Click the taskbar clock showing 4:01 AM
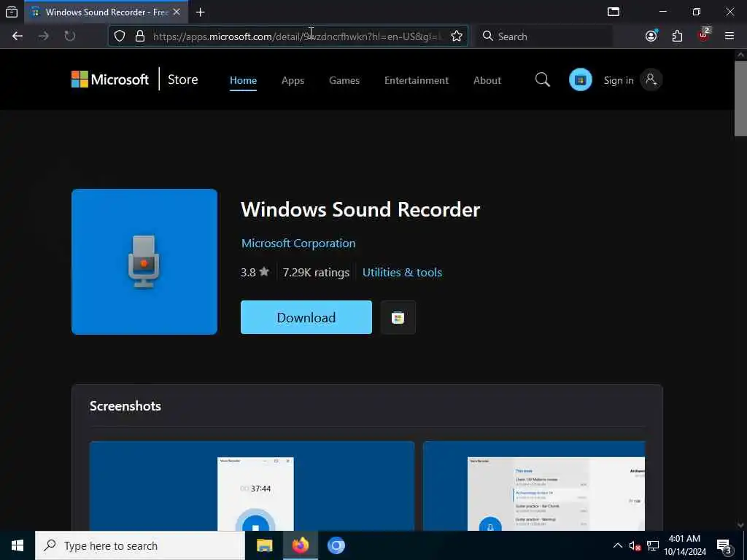The image size is (747, 560). [684, 545]
